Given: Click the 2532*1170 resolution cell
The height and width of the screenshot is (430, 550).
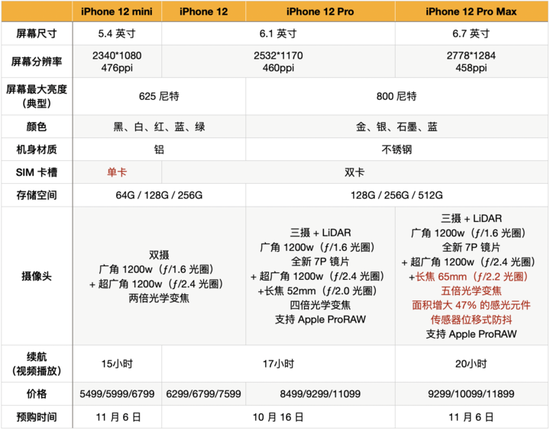Looking at the screenshot, I should click(279, 61).
